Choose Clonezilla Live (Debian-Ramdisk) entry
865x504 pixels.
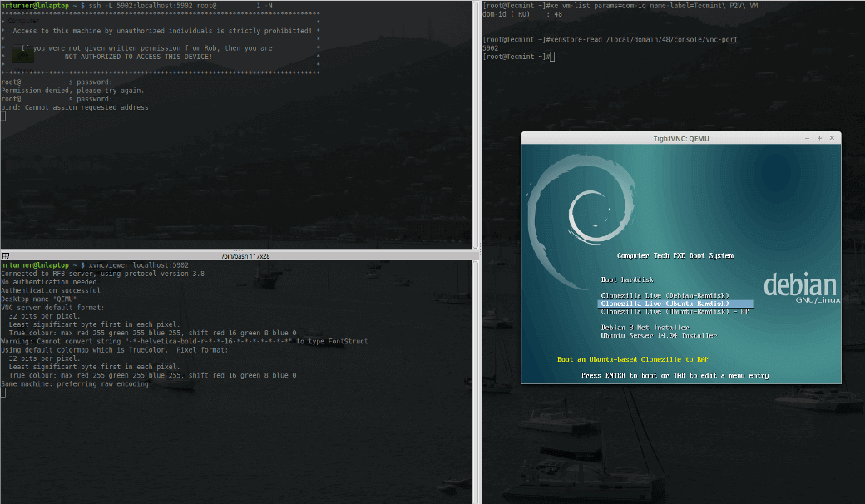click(x=665, y=295)
